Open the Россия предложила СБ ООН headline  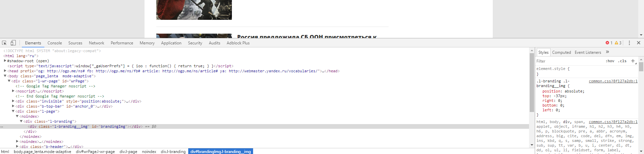(x=307, y=36)
